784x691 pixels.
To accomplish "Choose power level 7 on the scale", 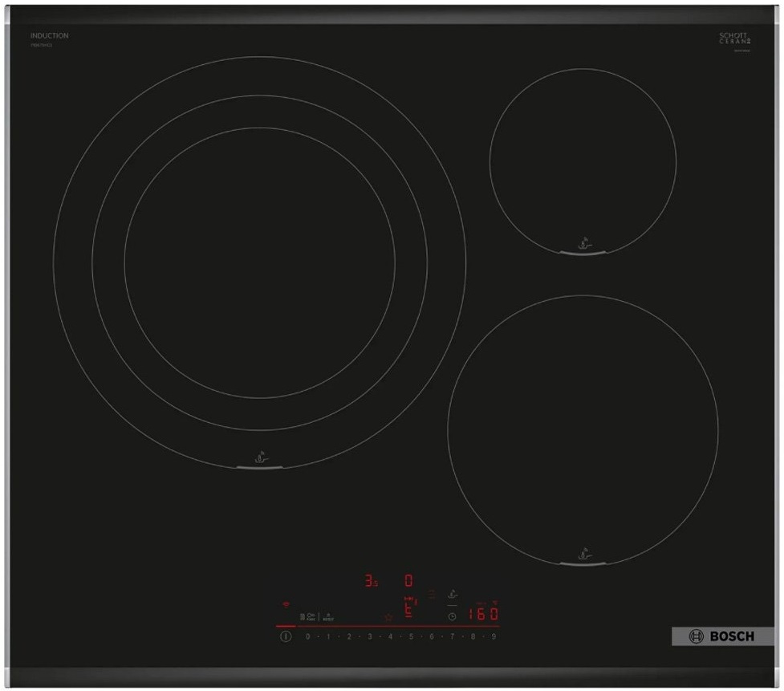I will 453,636.
